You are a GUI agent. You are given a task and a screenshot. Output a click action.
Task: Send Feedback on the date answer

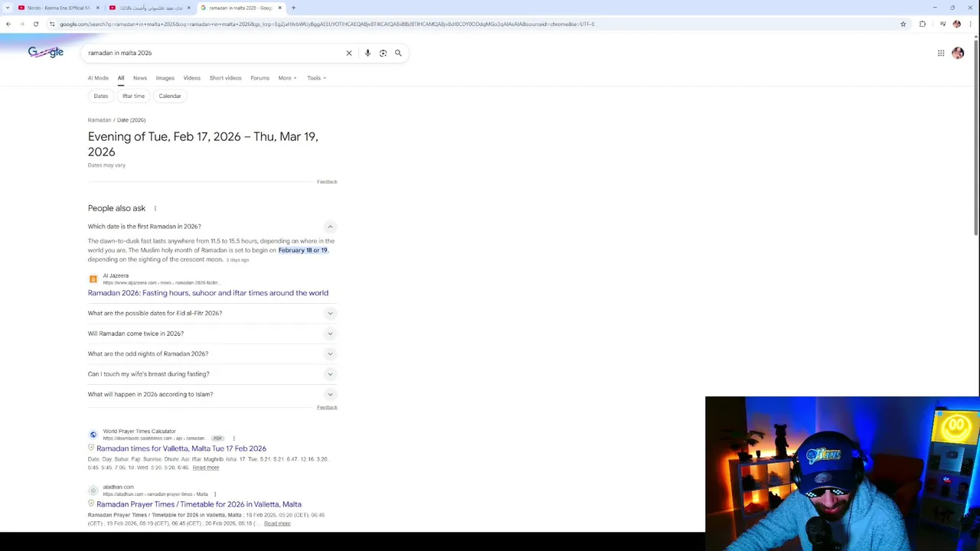(327, 181)
